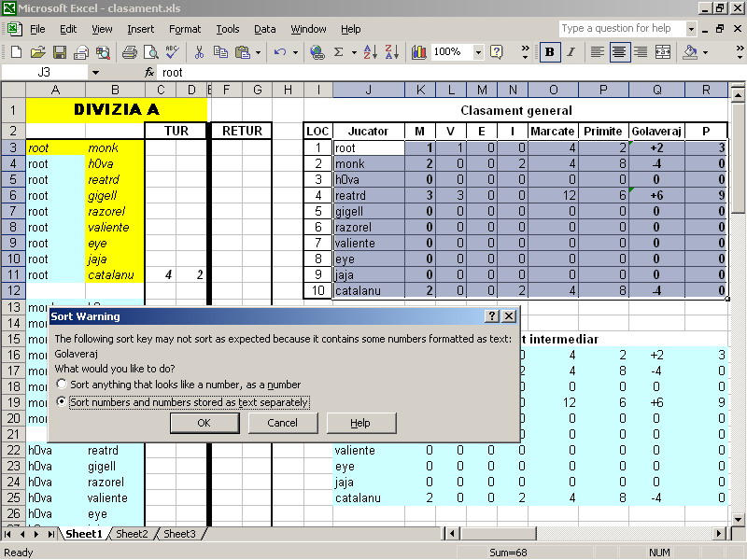Expand the Name Box dropdown arrow

(95, 72)
